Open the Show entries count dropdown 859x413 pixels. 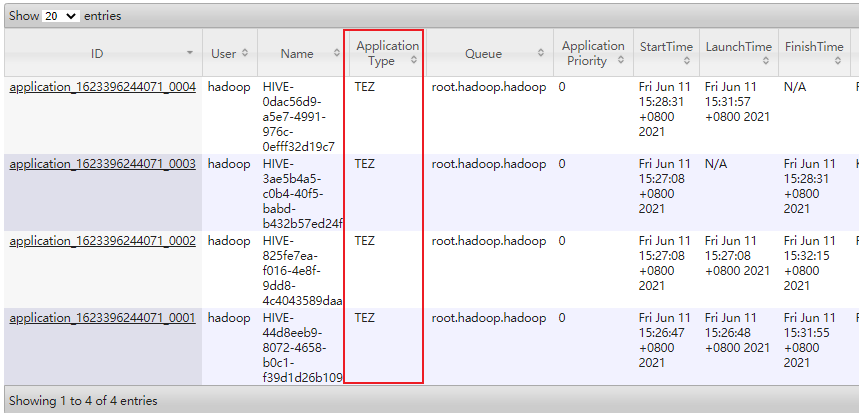click(x=61, y=16)
